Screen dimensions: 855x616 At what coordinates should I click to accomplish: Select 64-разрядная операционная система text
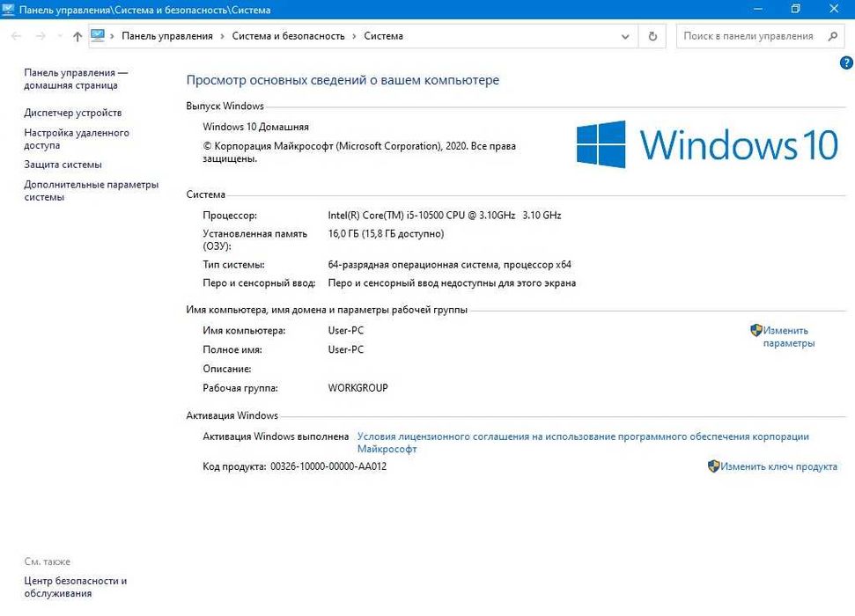pyautogui.click(x=413, y=265)
